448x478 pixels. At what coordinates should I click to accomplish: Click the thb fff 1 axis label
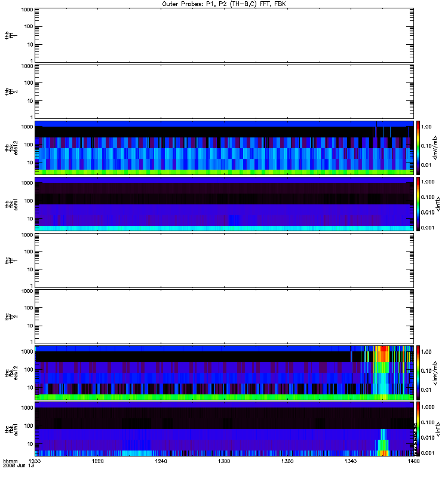(11, 35)
